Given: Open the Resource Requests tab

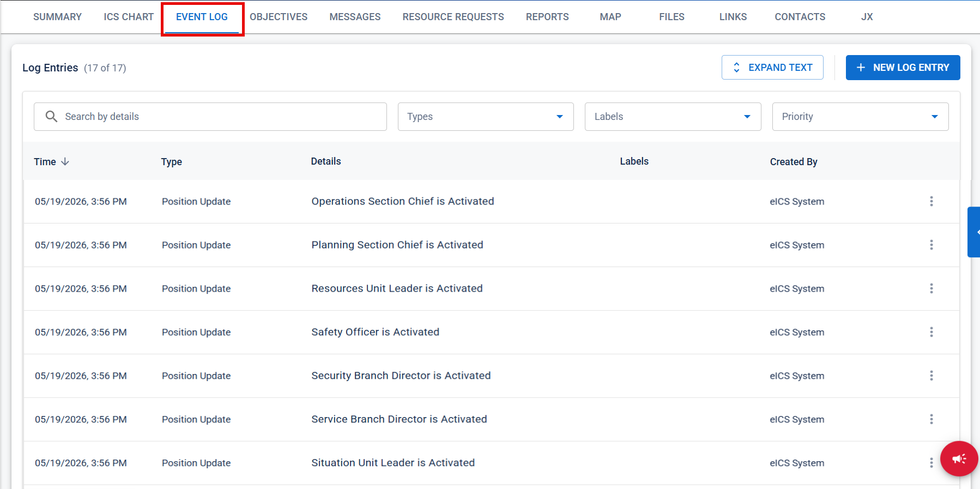Looking at the screenshot, I should [453, 17].
